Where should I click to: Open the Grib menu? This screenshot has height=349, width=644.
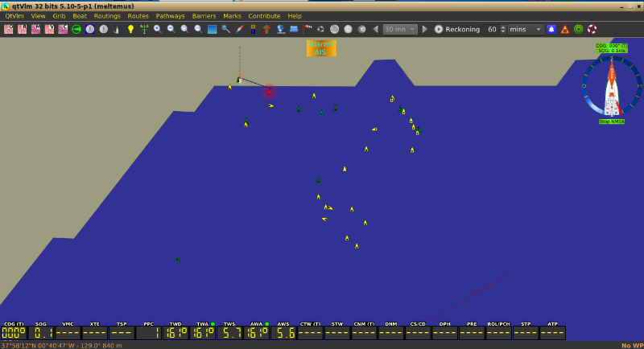pyautogui.click(x=60, y=16)
